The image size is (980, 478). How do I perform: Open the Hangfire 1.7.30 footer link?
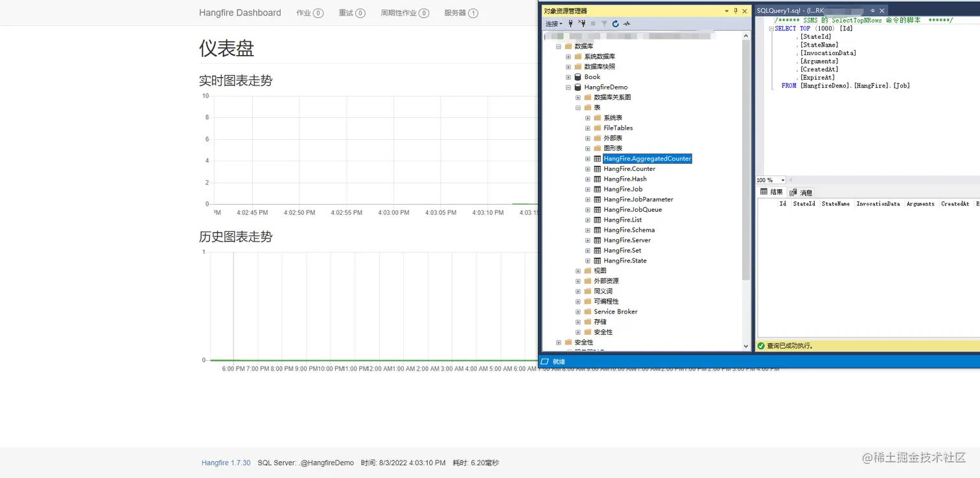(226, 463)
